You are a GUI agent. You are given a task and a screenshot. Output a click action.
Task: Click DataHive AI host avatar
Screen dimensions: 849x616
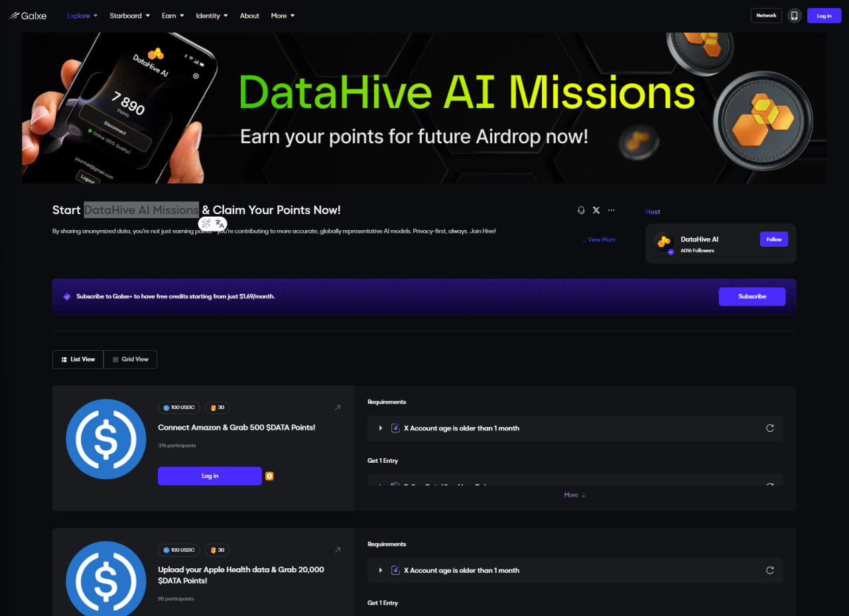[x=663, y=243]
